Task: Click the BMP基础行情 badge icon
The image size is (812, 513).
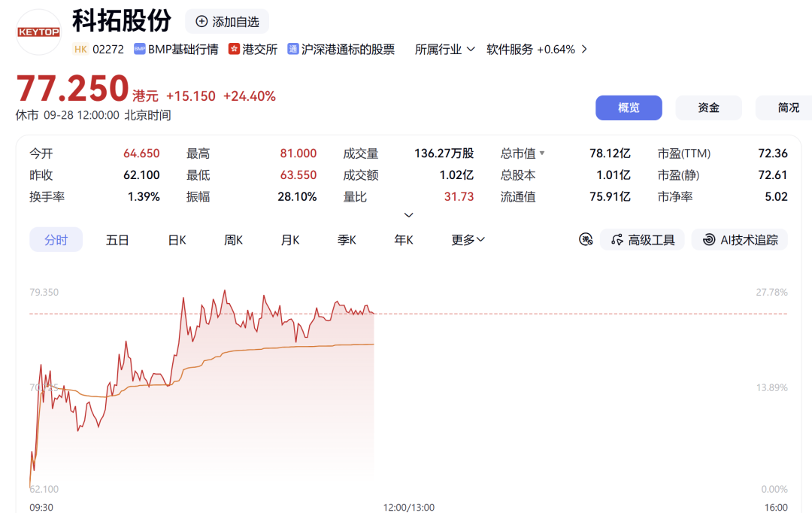Action: [139, 49]
